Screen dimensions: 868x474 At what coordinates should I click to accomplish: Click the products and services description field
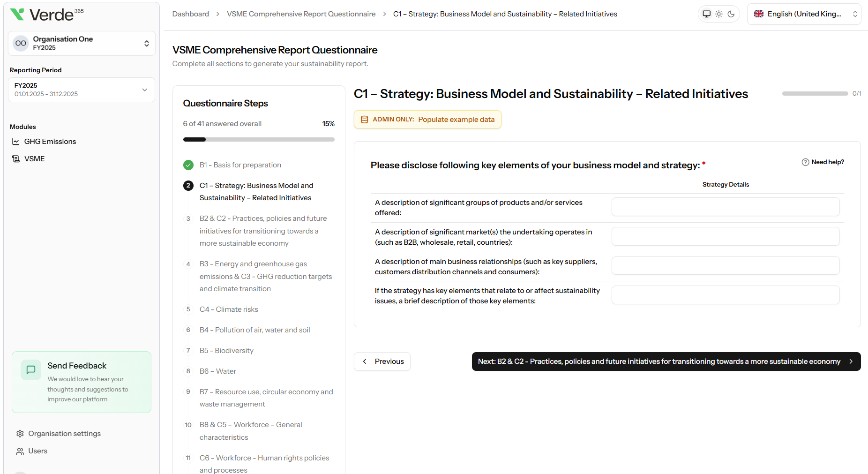725,207
